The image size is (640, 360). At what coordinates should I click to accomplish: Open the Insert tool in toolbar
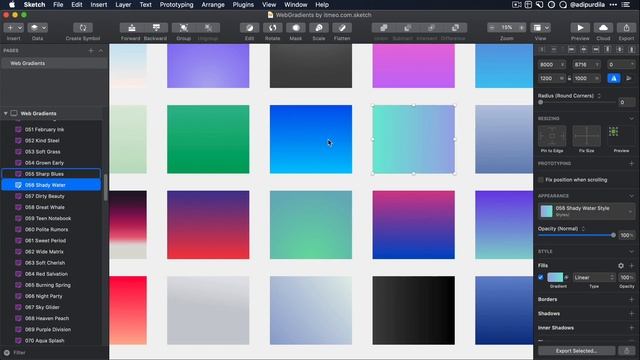coord(13,28)
